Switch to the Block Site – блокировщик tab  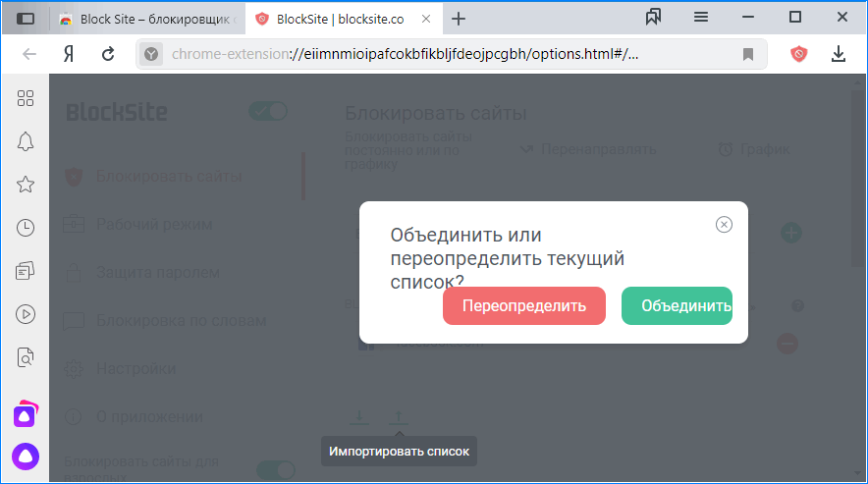pos(147,19)
